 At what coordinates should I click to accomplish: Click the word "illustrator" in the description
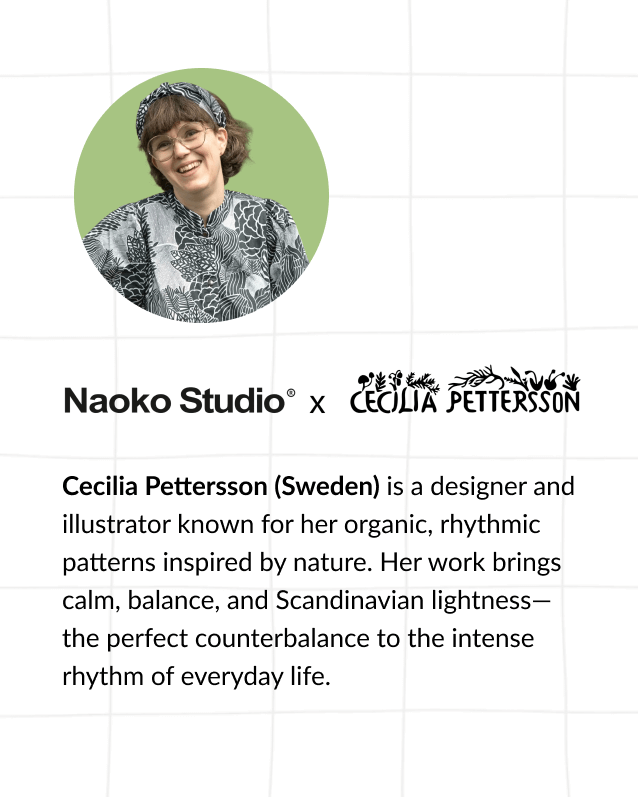tap(111, 525)
